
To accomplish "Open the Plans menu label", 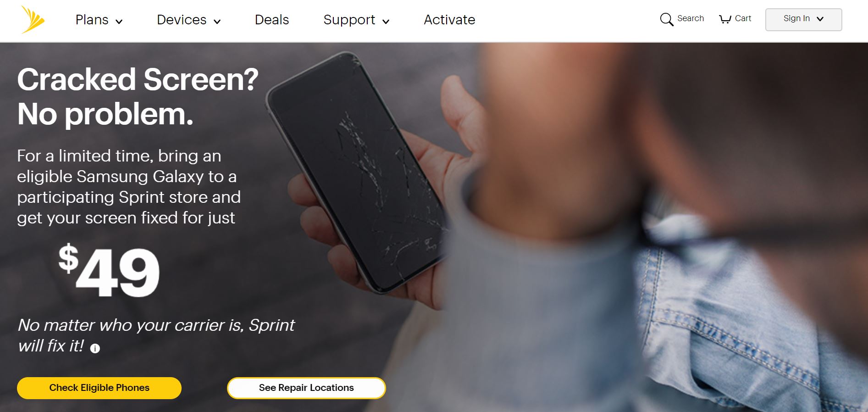I will click(92, 20).
